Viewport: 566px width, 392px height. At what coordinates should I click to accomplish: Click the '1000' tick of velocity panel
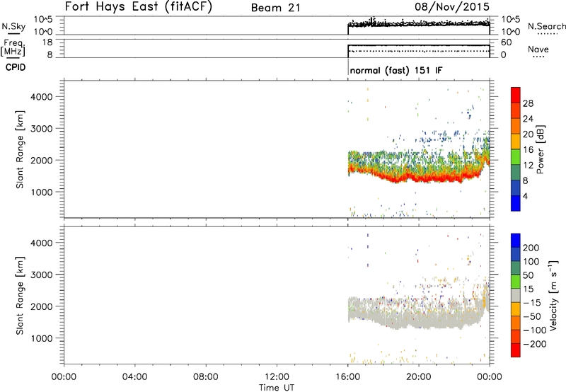pyautogui.click(x=42, y=338)
